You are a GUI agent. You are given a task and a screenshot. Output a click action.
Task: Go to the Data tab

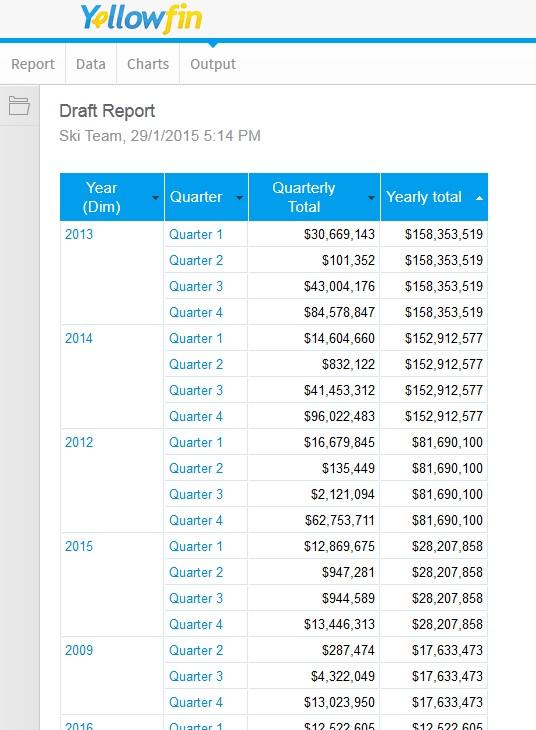pos(91,64)
